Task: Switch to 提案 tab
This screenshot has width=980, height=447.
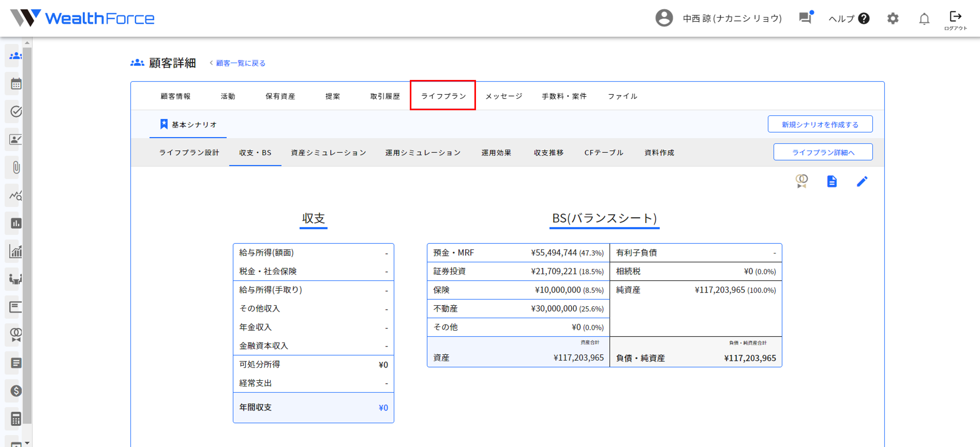Action: (333, 96)
